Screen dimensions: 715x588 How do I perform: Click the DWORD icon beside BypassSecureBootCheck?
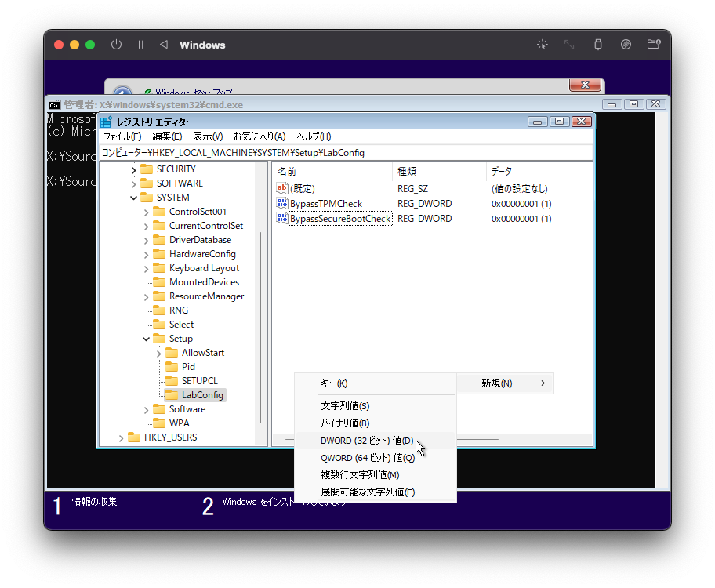point(281,218)
